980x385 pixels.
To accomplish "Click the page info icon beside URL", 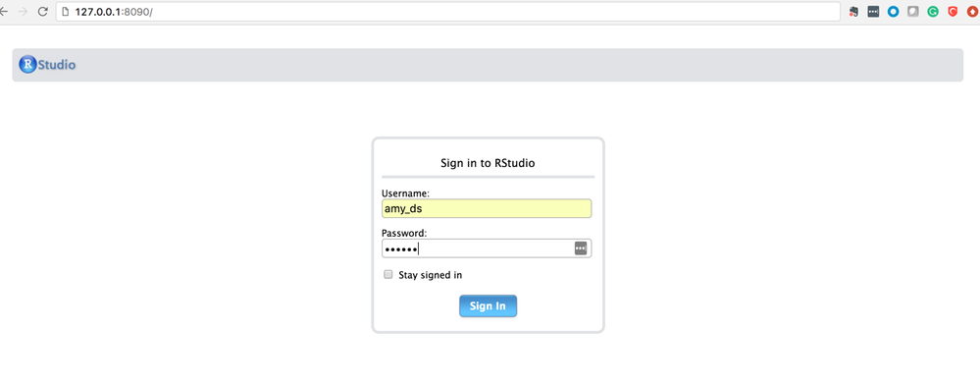I will [65, 12].
